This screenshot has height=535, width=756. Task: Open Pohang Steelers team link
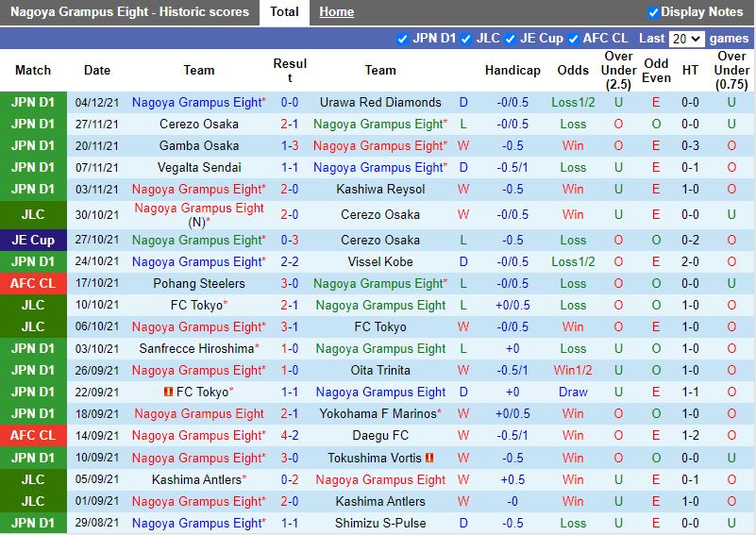coord(198,283)
